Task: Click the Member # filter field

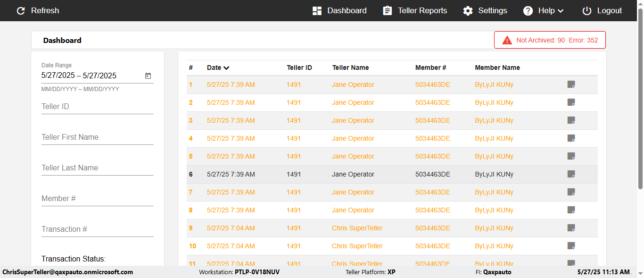Action: pos(97,199)
